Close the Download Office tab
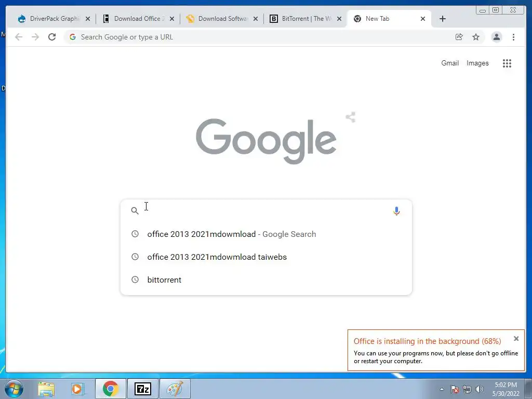The height and width of the screenshot is (399, 532). pos(172,19)
